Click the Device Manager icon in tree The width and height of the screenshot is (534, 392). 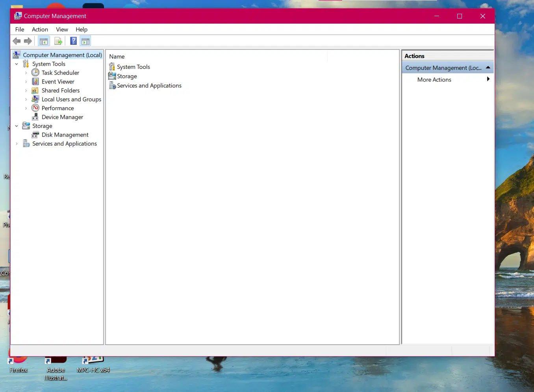(x=35, y=117)
